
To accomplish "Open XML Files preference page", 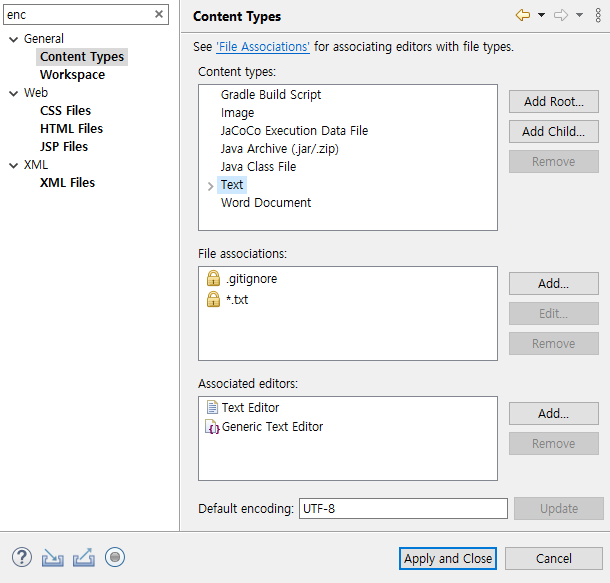I will pyautogui.click(x=67, y=183).
